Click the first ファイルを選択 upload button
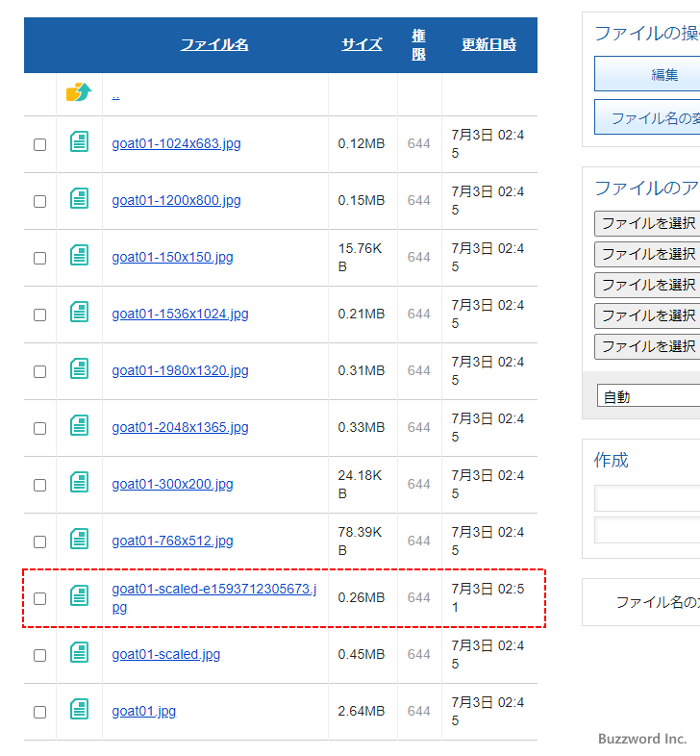Image resolution: width=700 pixels, height=756 pixels. [648, 223]
